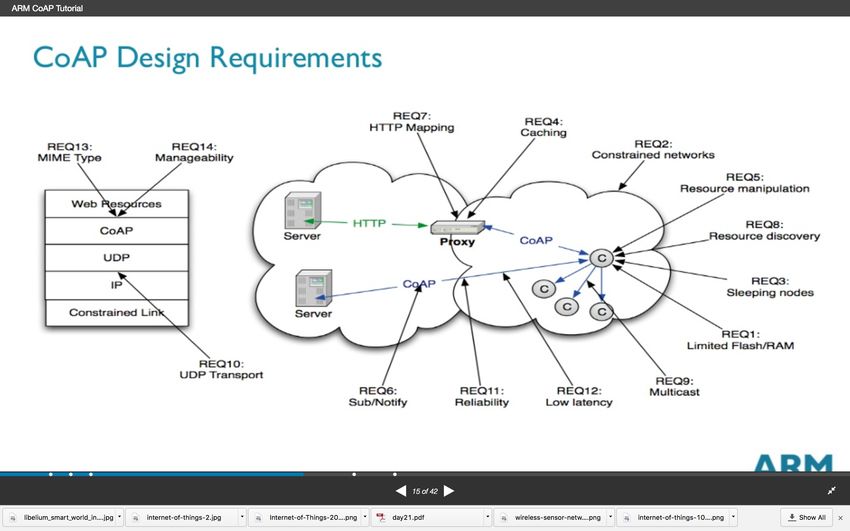Click the 'IP' layer in protocol stack

click(x=117, y=285)
